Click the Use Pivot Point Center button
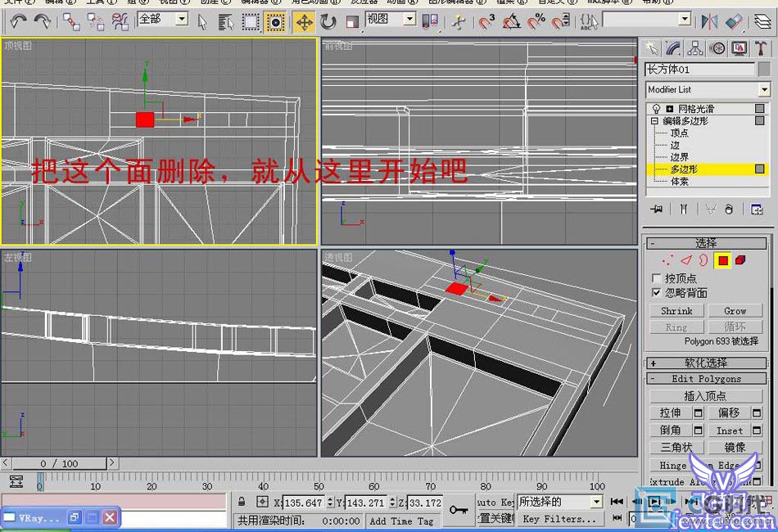The width and height of the screenshot is (778, 532). coord(430,20)
